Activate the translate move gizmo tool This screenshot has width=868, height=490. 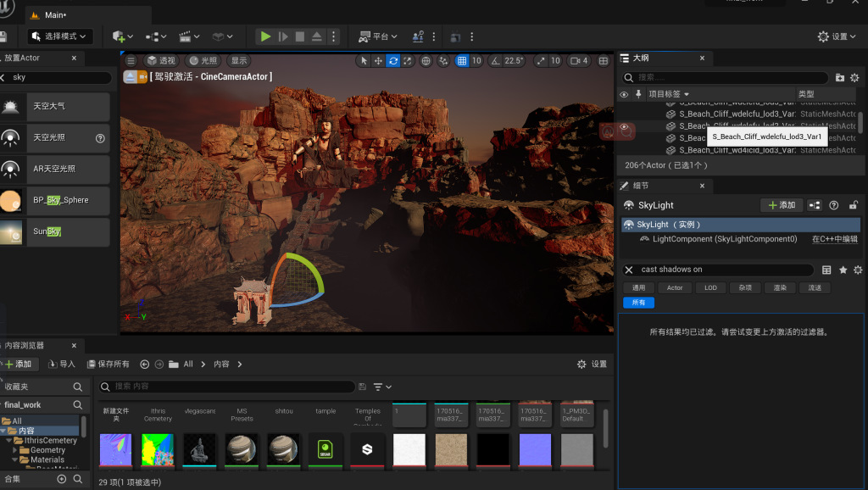pyautogui.click(x=378, y=60)
